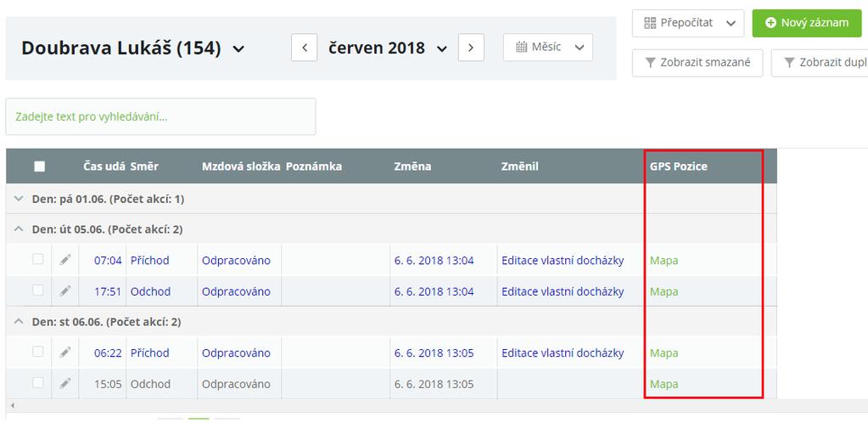Sort by the Poznámka column header
This screenshot has width=868, height=423.
pyautogui.click(x=314, y=166)
